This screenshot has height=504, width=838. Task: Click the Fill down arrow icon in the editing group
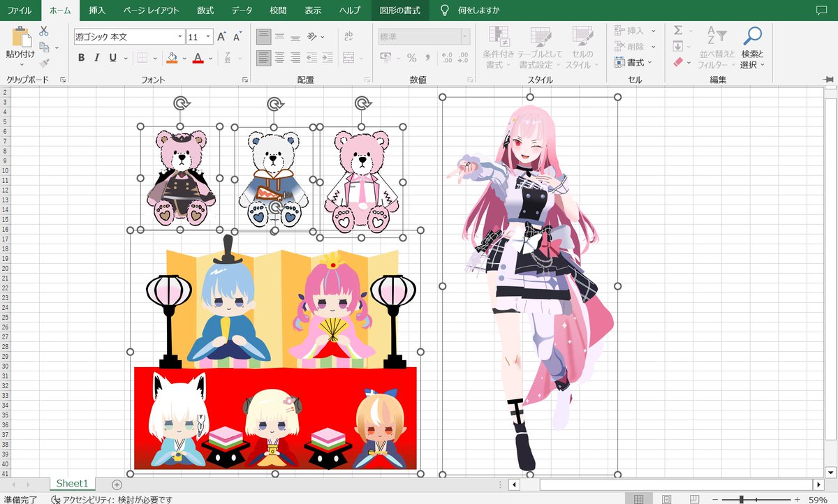[x=677, y=47]
